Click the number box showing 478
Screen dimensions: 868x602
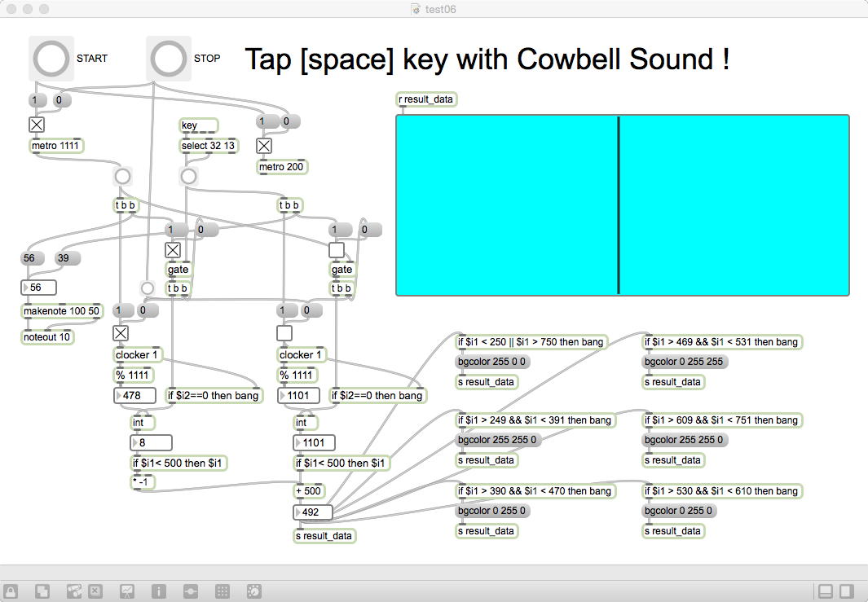[134, 396]
